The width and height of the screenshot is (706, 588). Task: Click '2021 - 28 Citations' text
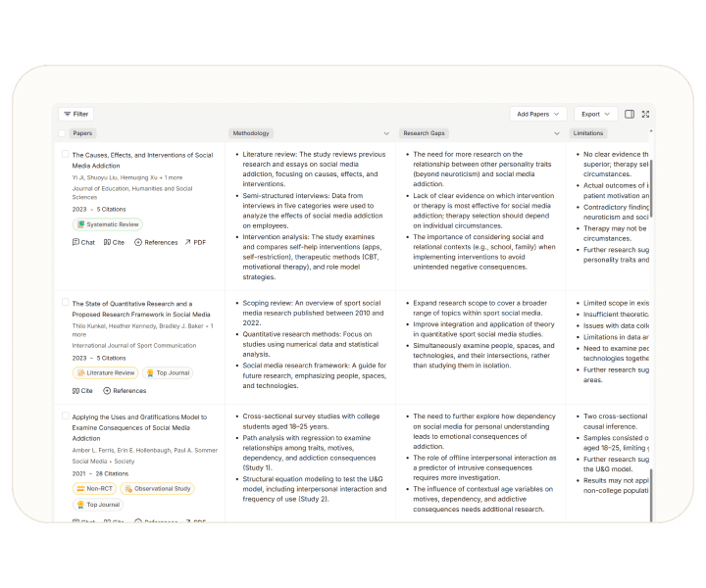[100, 473]
